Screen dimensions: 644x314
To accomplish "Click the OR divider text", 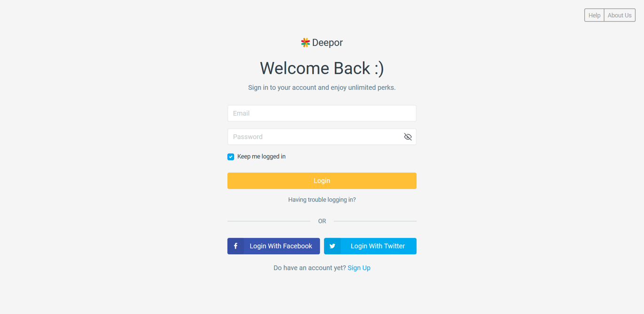I will 322,221.
